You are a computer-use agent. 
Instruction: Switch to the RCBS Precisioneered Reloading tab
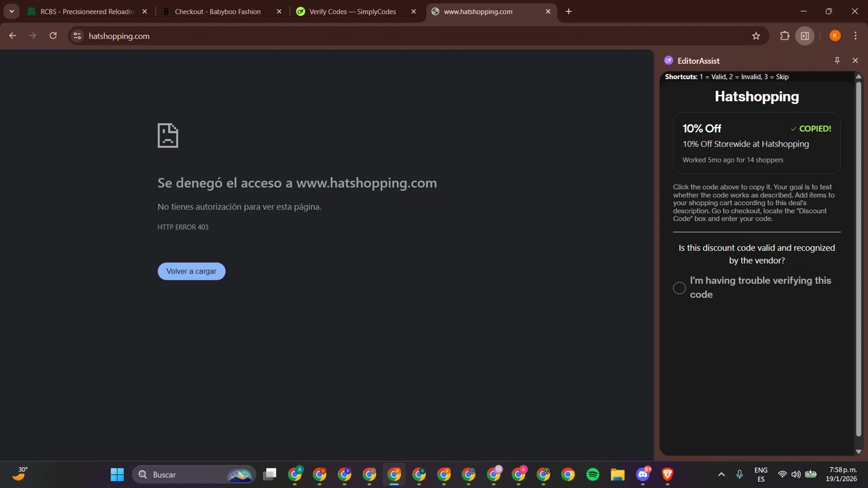(x=87, y=12)
